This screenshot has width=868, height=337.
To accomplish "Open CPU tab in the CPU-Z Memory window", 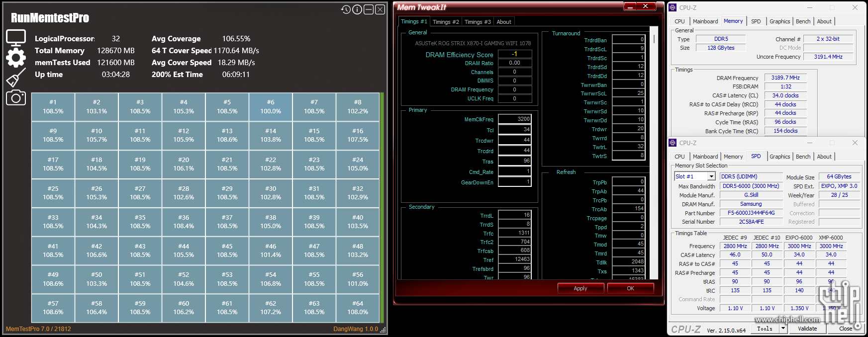I will 679,21.
